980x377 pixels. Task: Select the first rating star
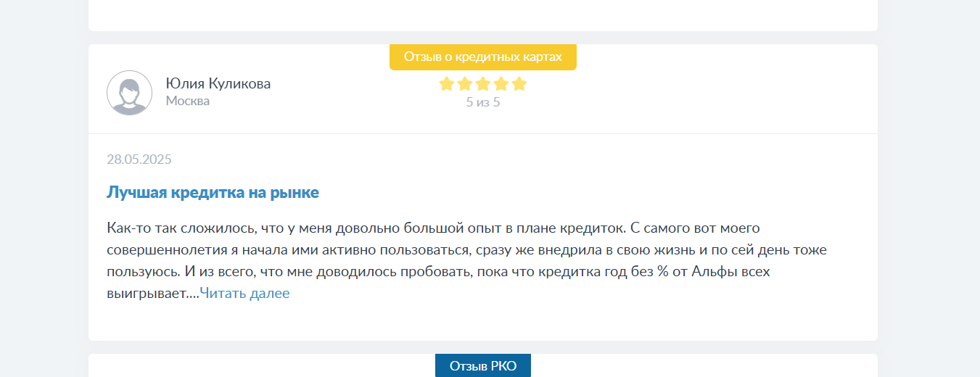(447, 84)
